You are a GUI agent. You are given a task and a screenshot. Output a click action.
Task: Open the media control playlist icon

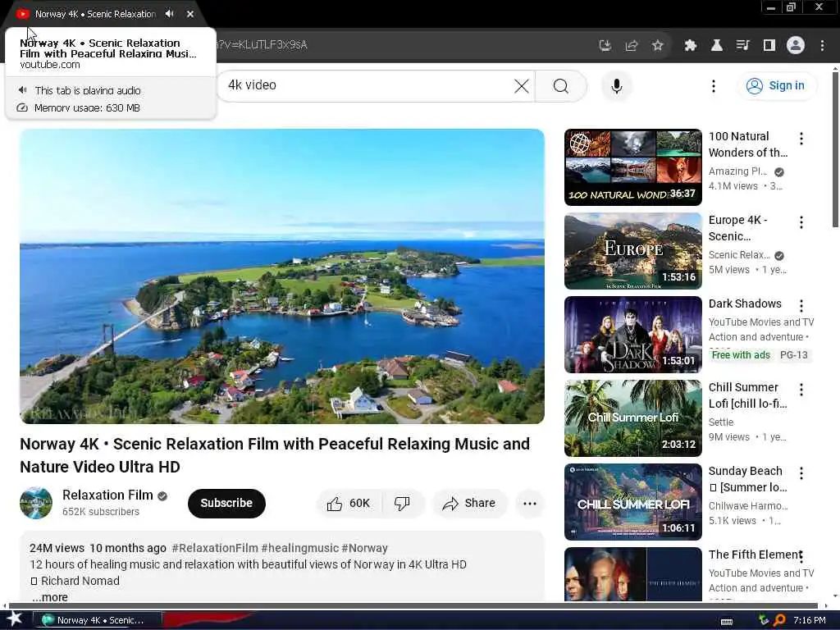point(742,46)
